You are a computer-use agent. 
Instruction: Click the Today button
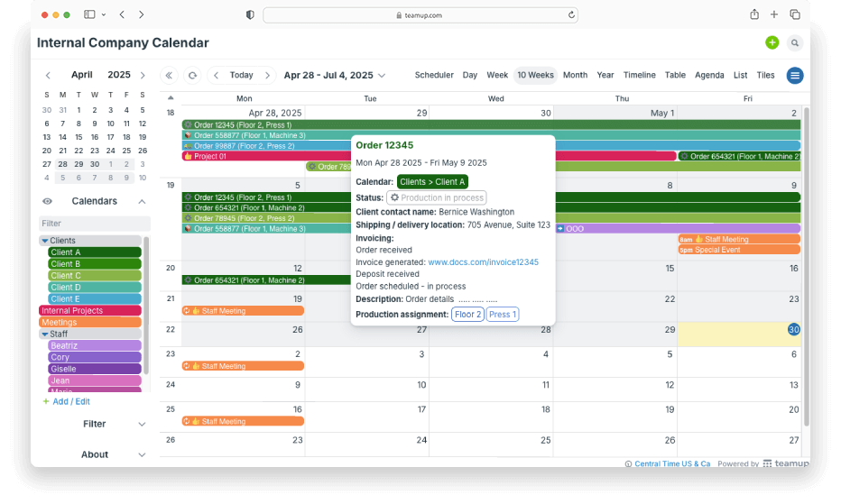241,76
